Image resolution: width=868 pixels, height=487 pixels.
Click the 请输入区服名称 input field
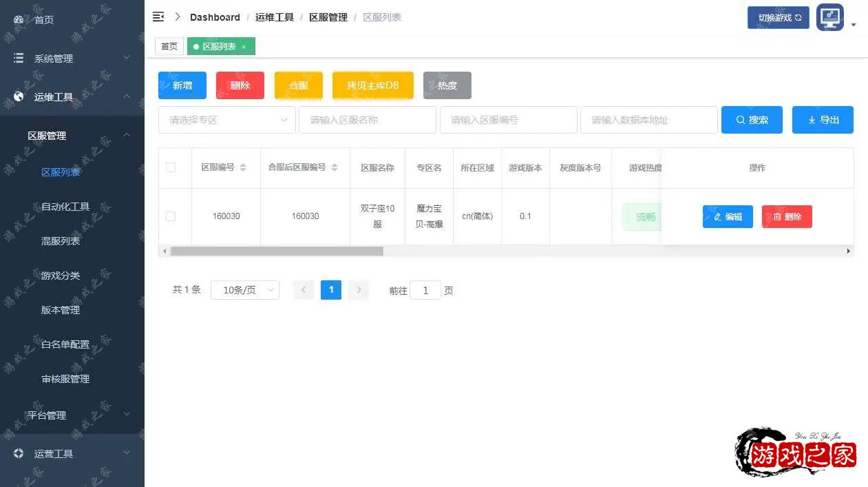click(368, 120)
